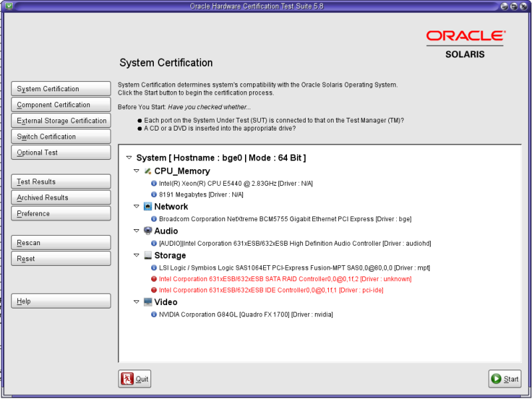Select High Definition Audio Controller entry
The height and width of the screenshot is (399, 532).
pyautogui.click(x=295, y=244)
